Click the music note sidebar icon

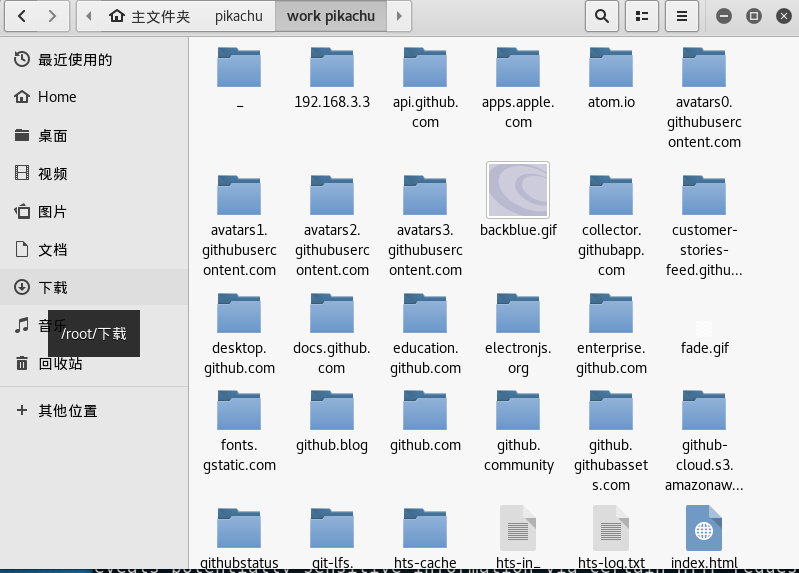[21, 325]
